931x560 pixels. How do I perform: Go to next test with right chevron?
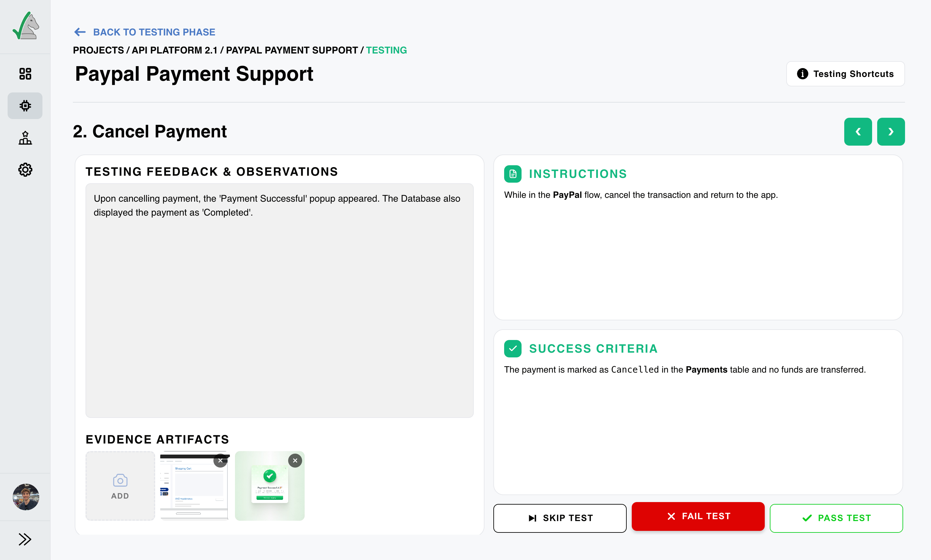pos(890,132)
